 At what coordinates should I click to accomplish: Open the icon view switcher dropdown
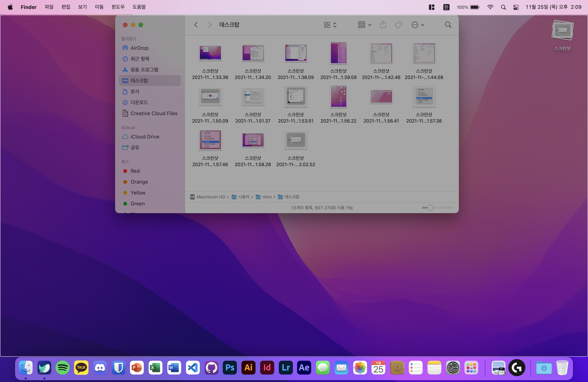[330, 25]
